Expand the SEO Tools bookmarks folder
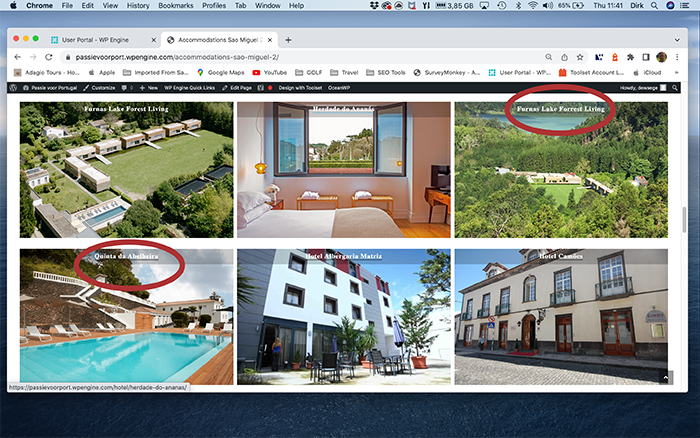The height and width of the screenshot is (438, 700). 386,72
